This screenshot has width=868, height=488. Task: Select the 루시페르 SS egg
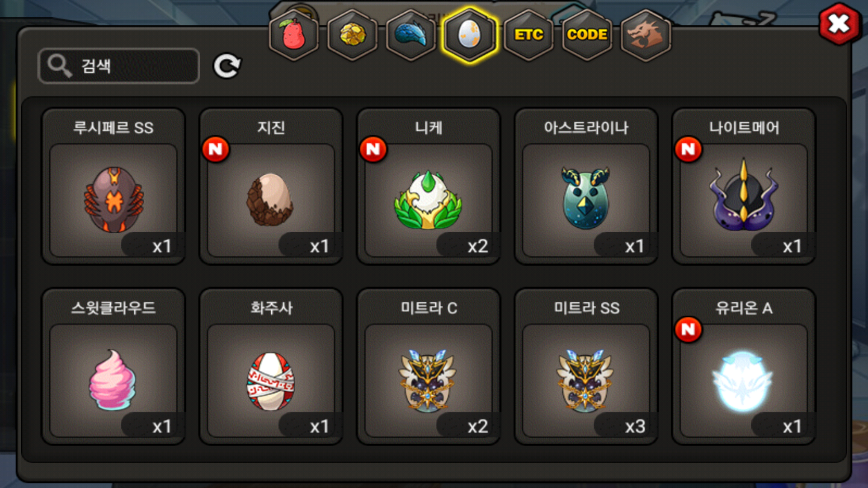tap(113, 186)
